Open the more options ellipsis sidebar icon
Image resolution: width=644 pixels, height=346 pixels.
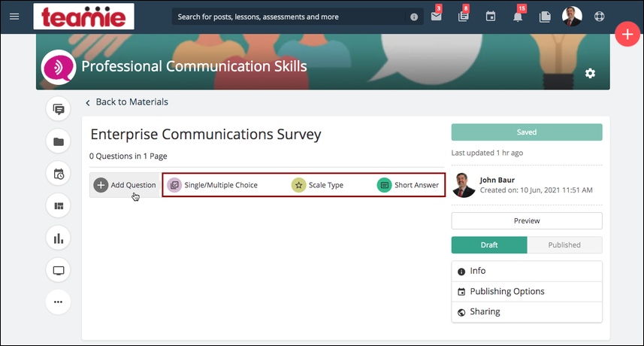coord(59,302)
